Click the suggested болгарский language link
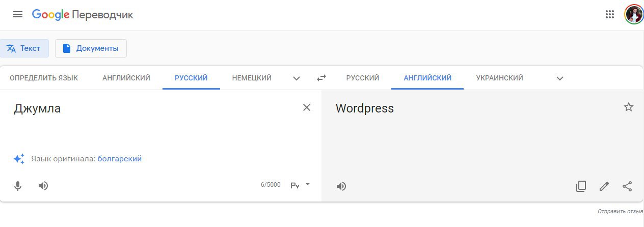Viewport: 644px width, 227px height. click(120, 159)
